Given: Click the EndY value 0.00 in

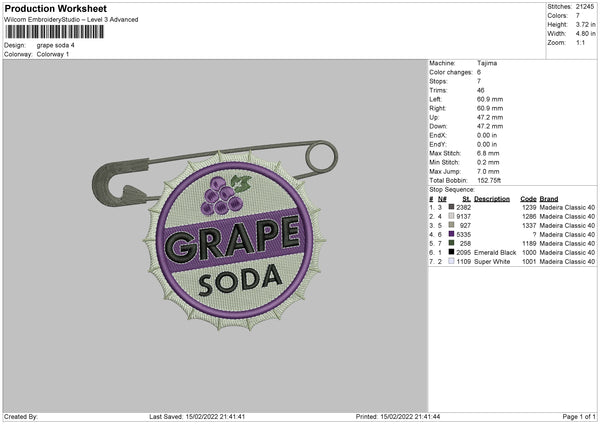Looking at the screenshot, I should (x=487, y=144).
